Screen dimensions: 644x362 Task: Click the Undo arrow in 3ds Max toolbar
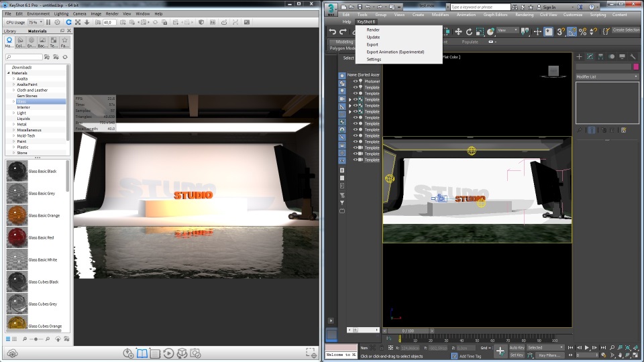pyautogui.click(x=332, y=32)
